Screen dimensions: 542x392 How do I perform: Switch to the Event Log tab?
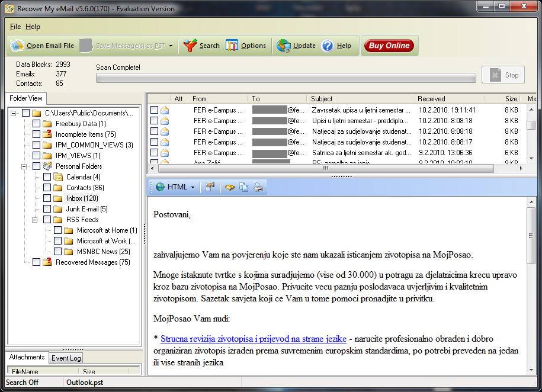(x=66, y=358)
